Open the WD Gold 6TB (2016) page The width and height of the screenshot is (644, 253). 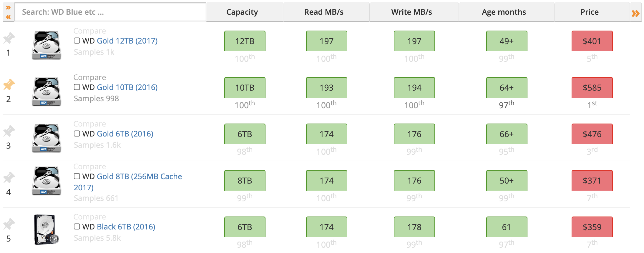(x=125, y=134)
